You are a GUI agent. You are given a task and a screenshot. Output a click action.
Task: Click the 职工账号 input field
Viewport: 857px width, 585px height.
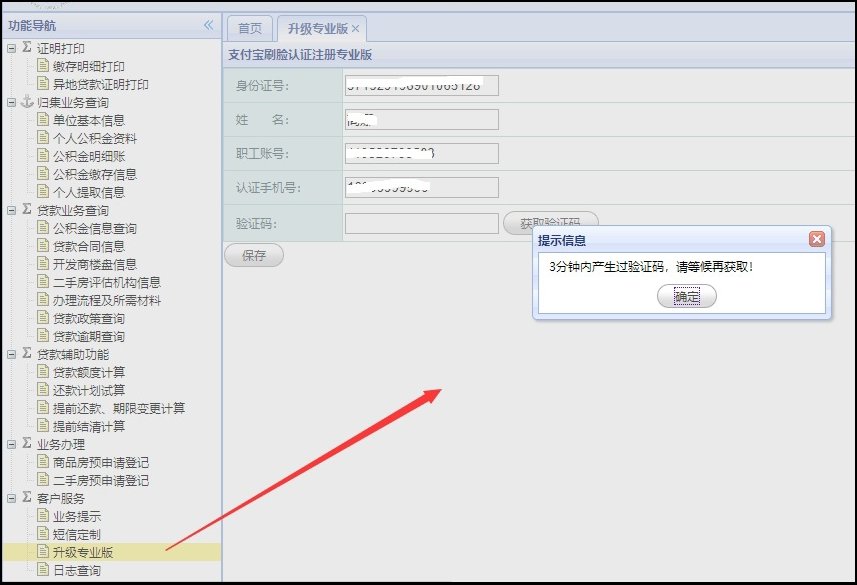tap(421, 154)
